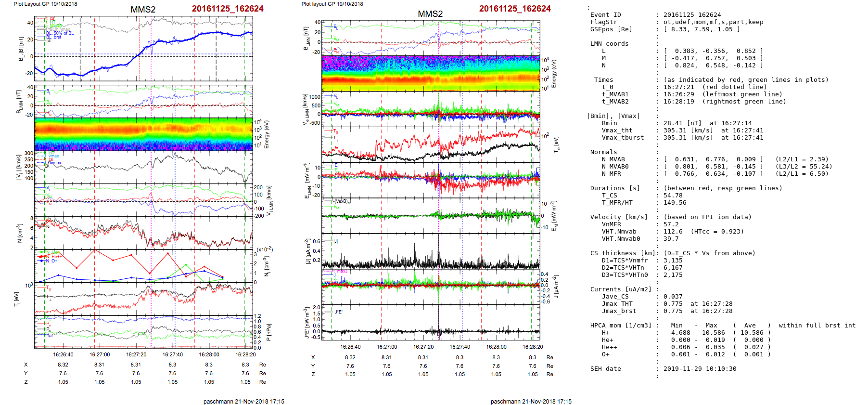Screen dimensions: 868x405
Task: Click the 'Plot Layout GP 19/10/2018' text at top-left
Action: coord(45,4)
